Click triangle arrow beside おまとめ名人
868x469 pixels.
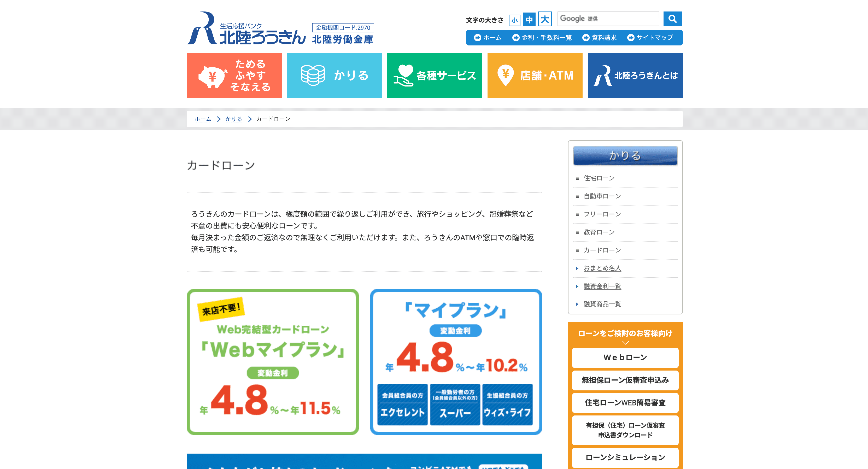[577, 268]
